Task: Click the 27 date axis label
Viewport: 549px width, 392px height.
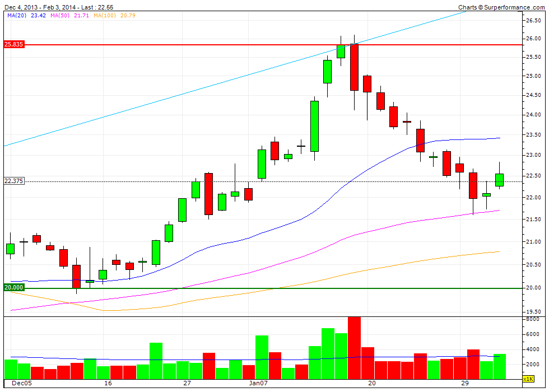Action: [x=187, y=383]
